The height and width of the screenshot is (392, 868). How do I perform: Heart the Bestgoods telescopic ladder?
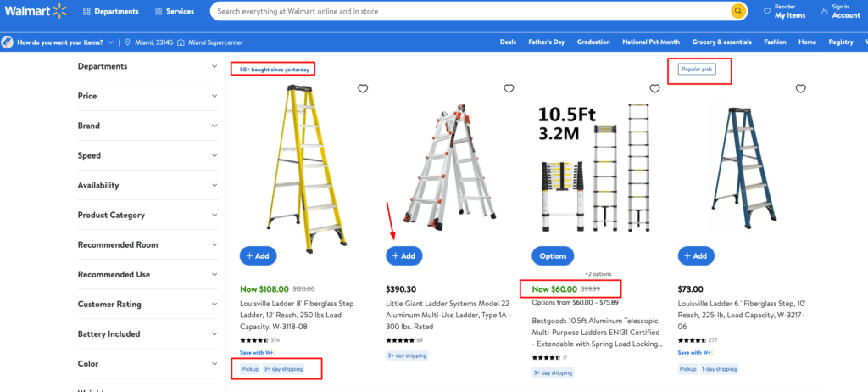[654, 88]
